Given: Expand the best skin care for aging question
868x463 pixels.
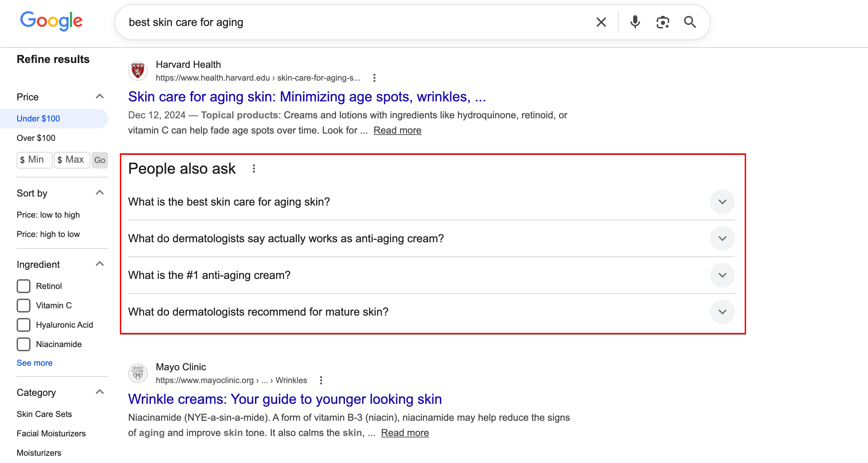Looking at the screenshot, I should [723, 201].
